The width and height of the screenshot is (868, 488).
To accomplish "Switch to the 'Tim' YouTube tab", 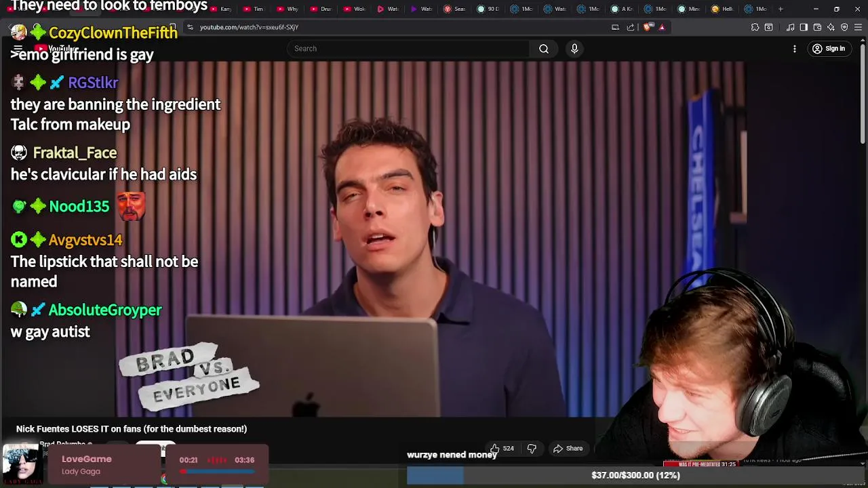I will (x=254, y=9).
